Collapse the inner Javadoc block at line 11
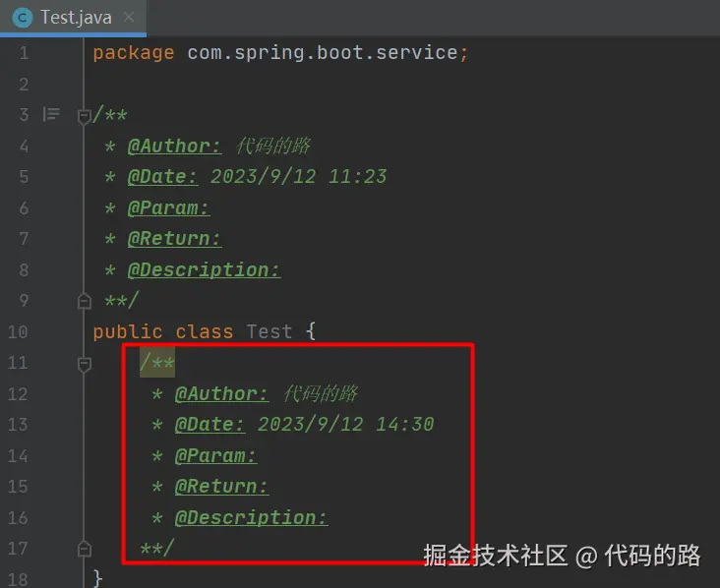Viewport: 720px width, 588px height. (84, 364)
